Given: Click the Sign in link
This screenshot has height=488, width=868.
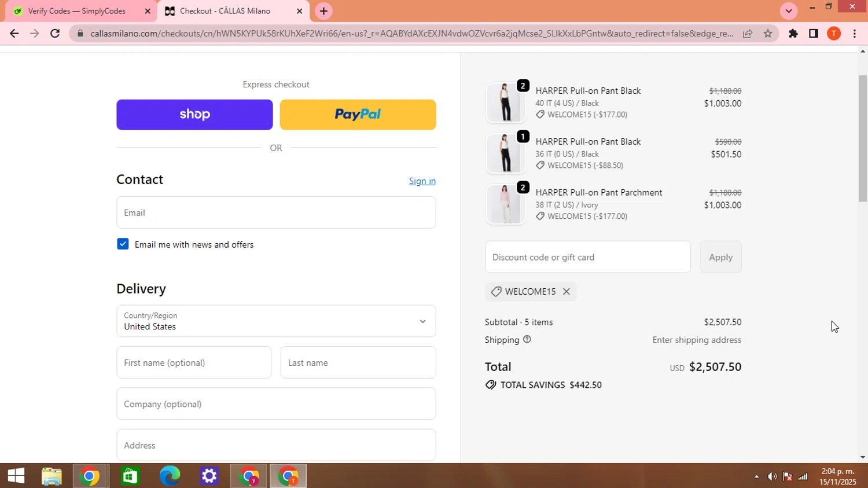Looking at the screenshot, I should [x=422, y=181].
